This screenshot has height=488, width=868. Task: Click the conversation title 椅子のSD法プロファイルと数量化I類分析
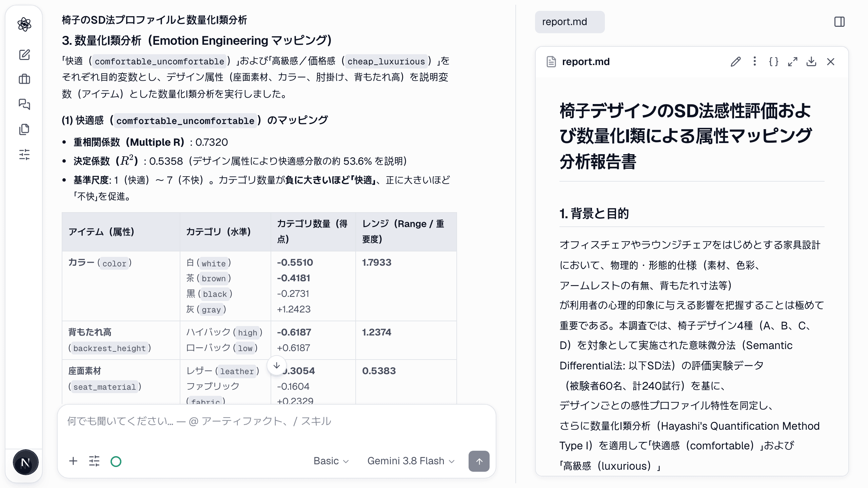point(154,20)
